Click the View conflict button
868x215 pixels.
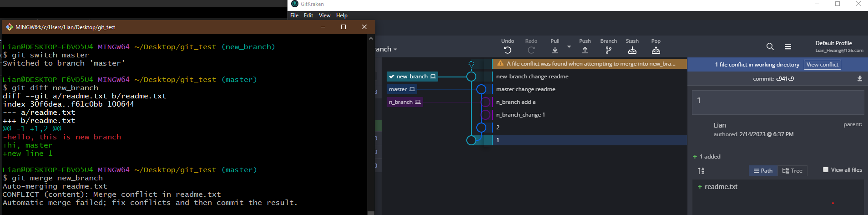coord(823,65)
